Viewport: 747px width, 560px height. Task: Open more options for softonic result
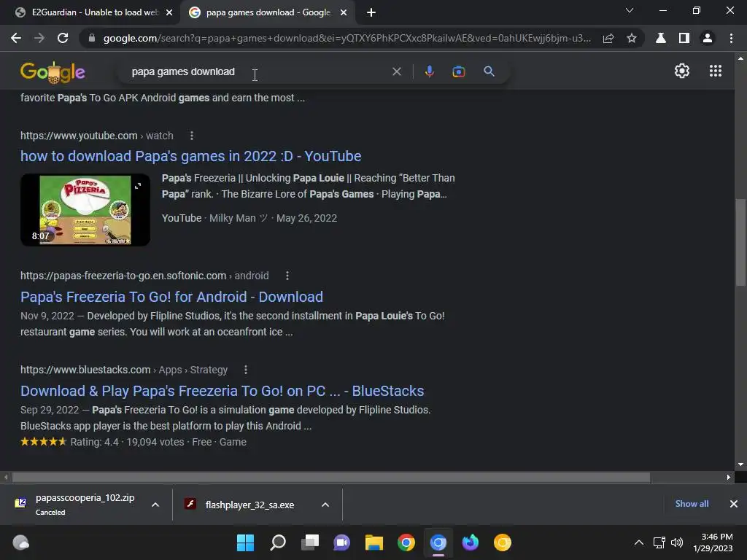click(287, 276)
